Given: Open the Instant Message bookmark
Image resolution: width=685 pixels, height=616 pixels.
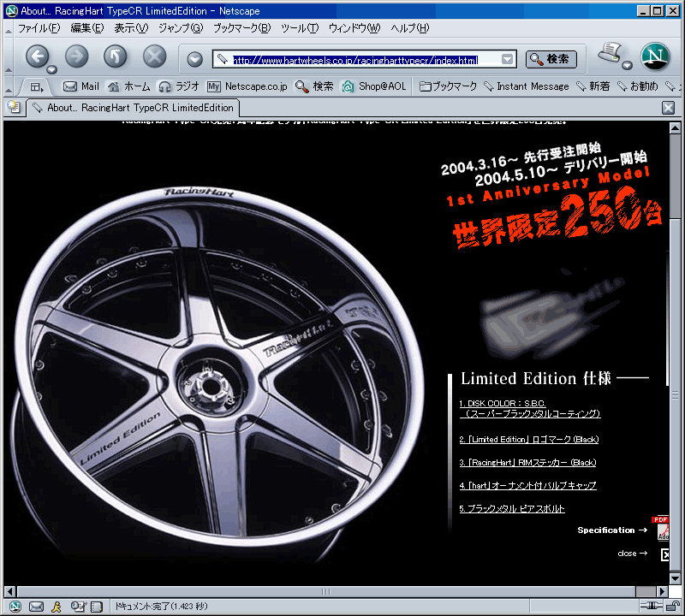Looking at the screenshot, I should click(x=527, y=86).
